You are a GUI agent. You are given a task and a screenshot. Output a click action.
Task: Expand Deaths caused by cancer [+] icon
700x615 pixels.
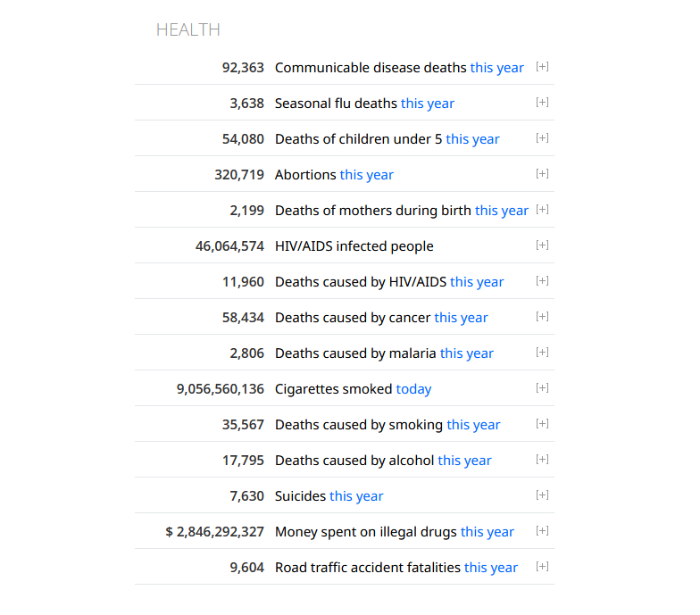click(x=542, y=316)
